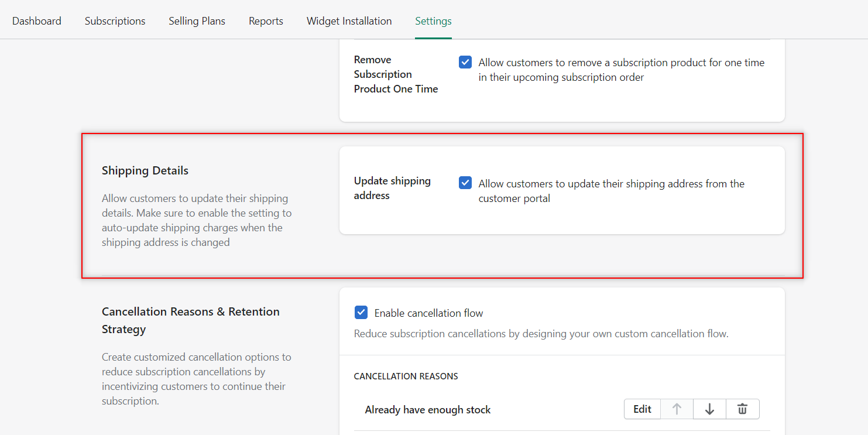Open the Dashboard tab
The image size is (868, 435).
(37, 20)
